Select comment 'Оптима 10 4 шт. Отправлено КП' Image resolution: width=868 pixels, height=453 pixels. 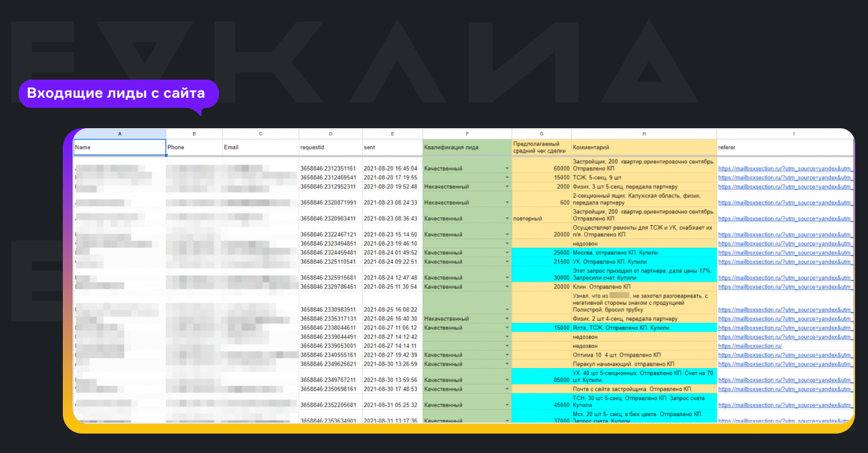click(x=644, y=355)
